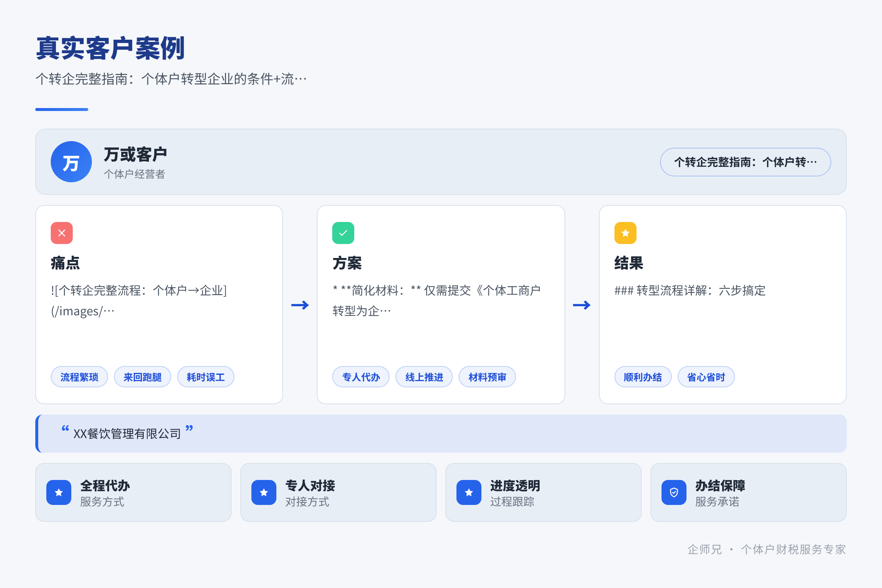Viewport: 882px width, 588px height.
Task: Click the 方案 heading
Action: (x=347, y=263)
